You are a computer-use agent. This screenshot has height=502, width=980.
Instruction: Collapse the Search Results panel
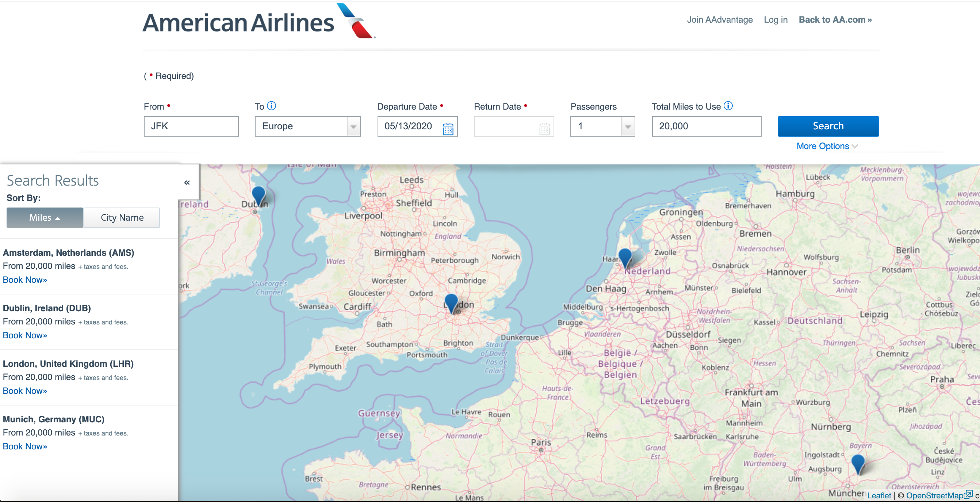[x=187, y=183]
